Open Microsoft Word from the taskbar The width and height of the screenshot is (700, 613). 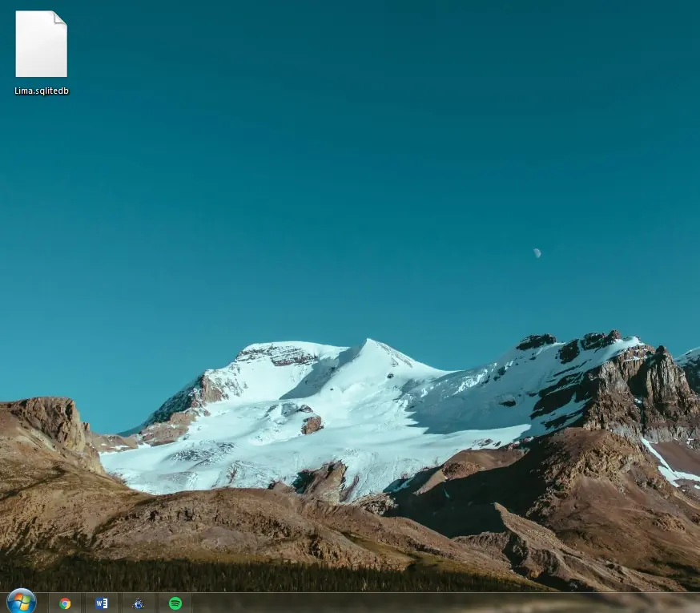(x=102, y=603)
